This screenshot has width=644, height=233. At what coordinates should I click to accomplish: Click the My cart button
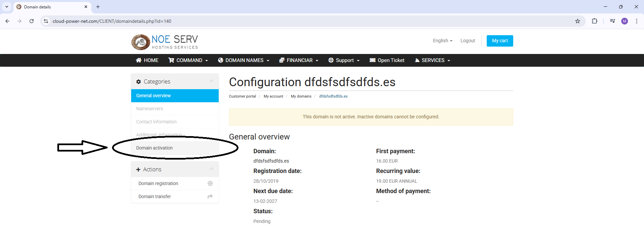click(500, 41)
